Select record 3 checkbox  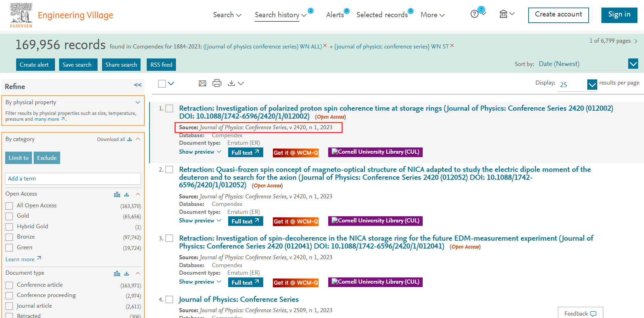169,238
